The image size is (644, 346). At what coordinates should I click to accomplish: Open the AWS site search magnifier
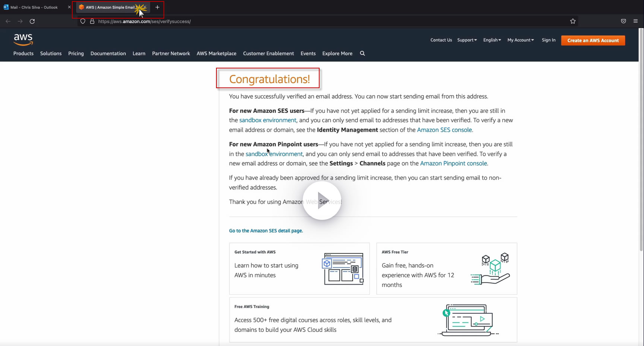coord(362,54)
